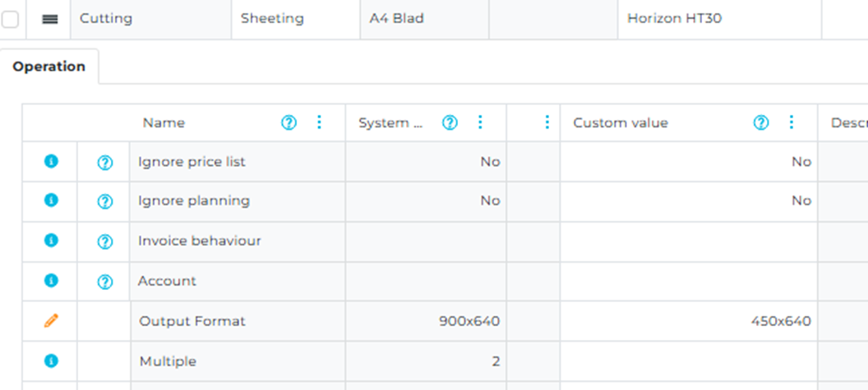Click the help icon in the Account row
The width and height of the screenshot is (868, 390).
104,282
